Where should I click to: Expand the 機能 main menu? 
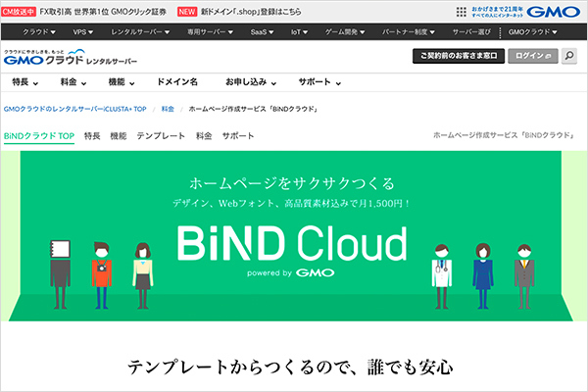pyautogui.click(x=122, y=81)
